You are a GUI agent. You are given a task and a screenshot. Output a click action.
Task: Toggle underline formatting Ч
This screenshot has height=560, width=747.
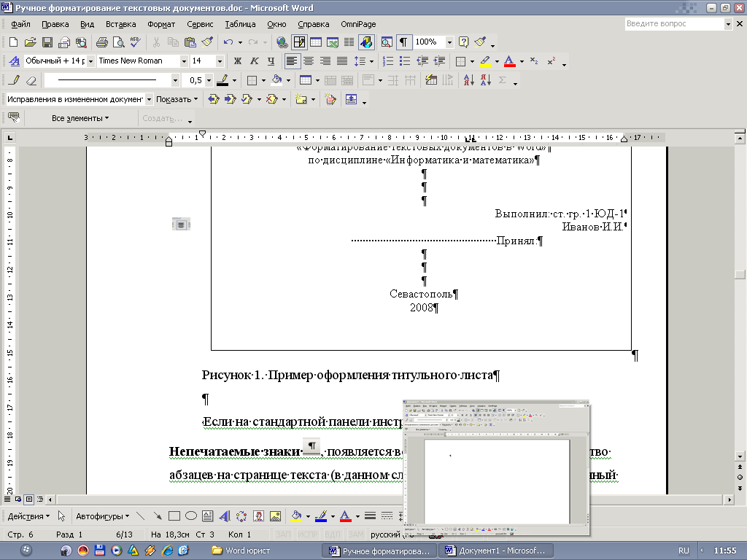[x=271, y=61]
